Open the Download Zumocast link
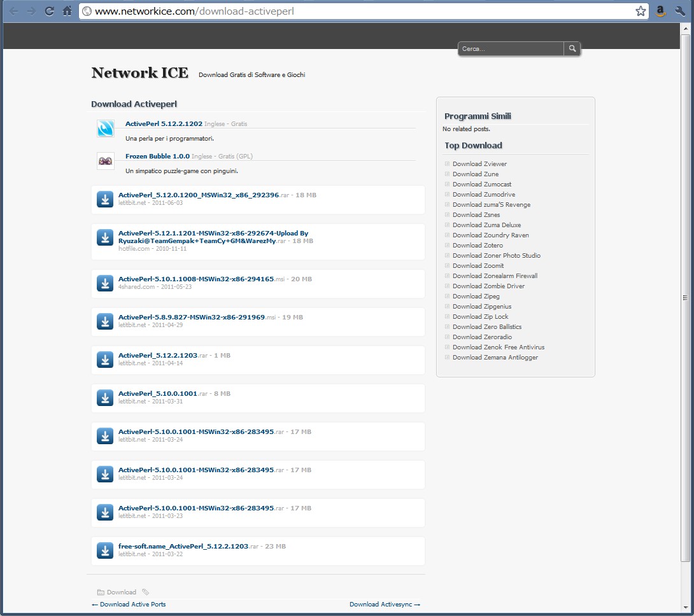The image size is (694, 616). point(481,184)
